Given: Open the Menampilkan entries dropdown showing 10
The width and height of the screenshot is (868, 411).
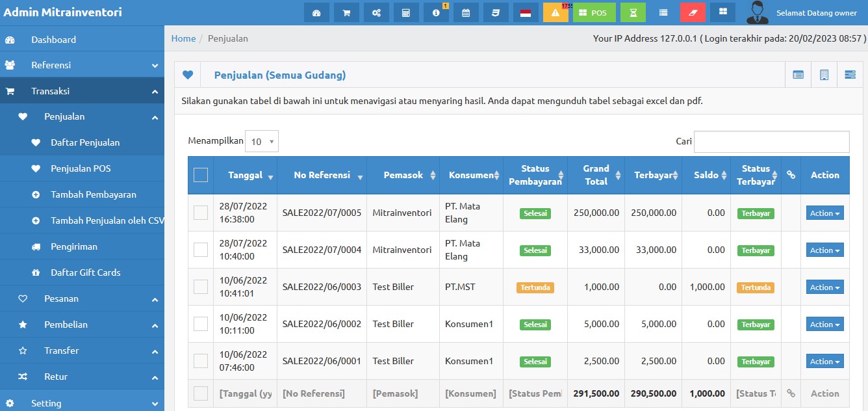Looking at the screenshot, I should tap(261, 140).
